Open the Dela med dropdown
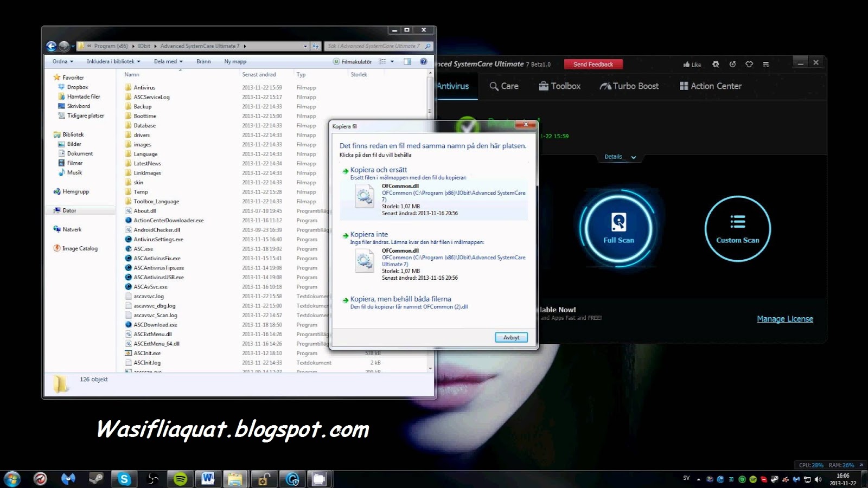The height and width of the screenshot is (488, 868). (x=168, y=61)
